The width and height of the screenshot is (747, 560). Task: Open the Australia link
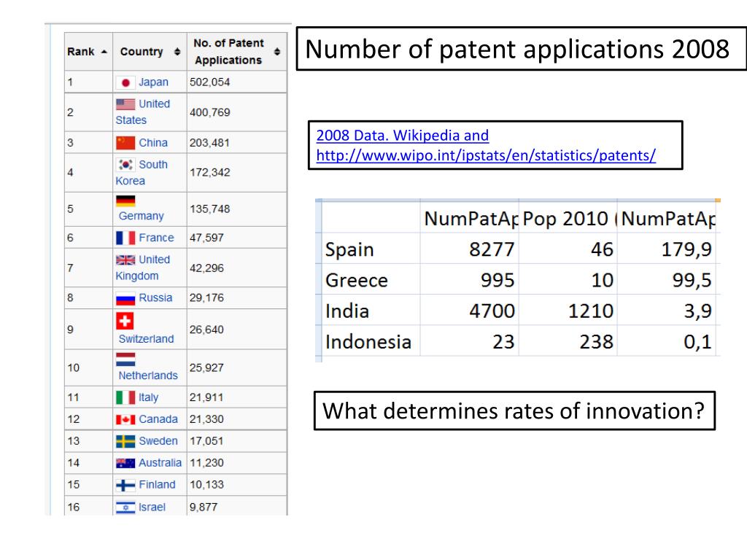(x=160, y=463)
